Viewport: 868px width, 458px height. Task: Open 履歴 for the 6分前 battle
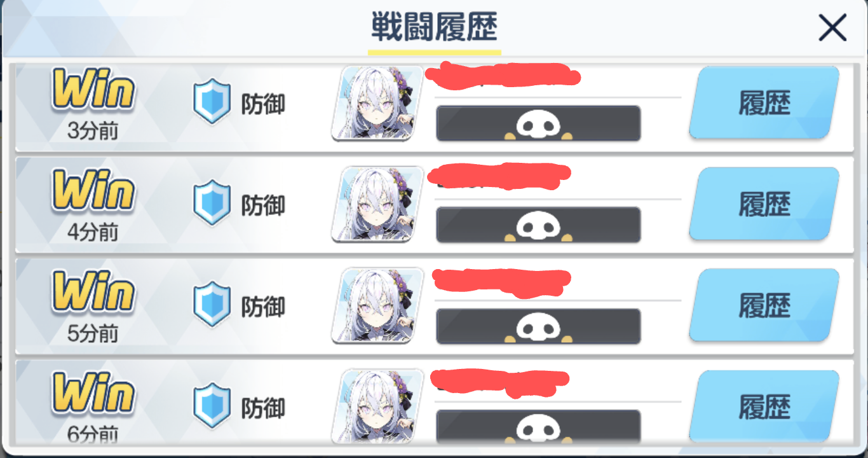point(764,407)
